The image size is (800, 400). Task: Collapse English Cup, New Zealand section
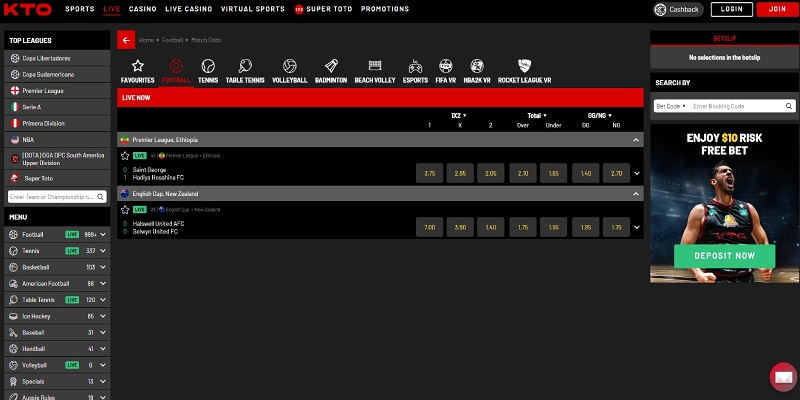(636, 194)
